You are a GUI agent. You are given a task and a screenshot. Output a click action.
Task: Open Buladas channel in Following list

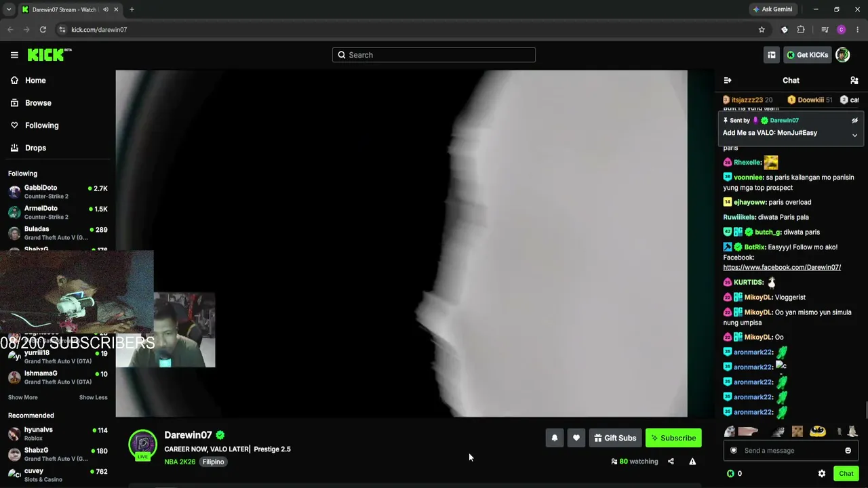pyautogui.click(x=58, y=233)
